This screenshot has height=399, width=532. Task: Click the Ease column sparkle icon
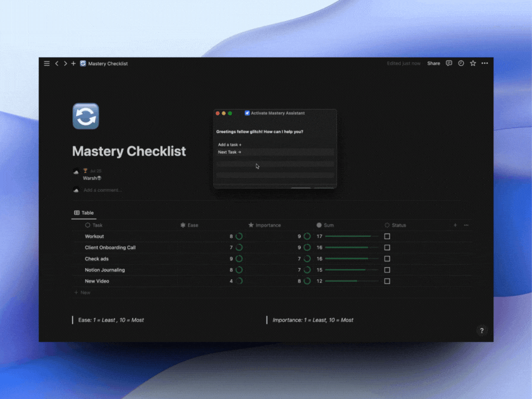coord(182,225)
